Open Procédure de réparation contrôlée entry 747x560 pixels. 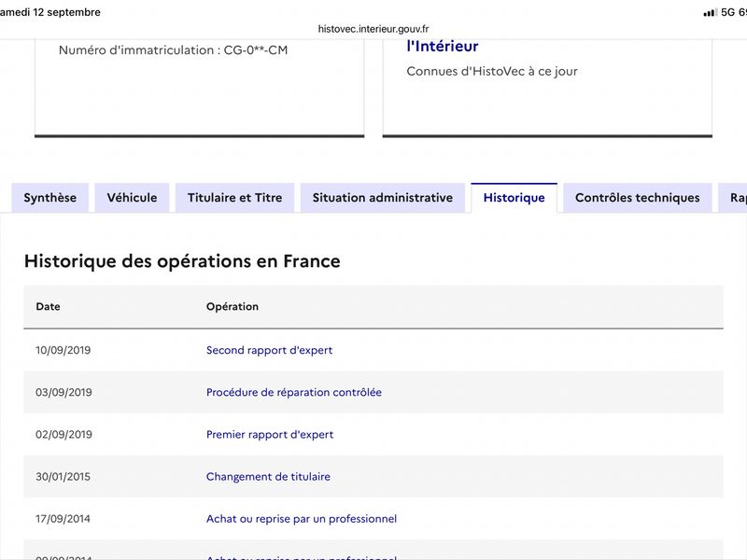tap(294, 392)
